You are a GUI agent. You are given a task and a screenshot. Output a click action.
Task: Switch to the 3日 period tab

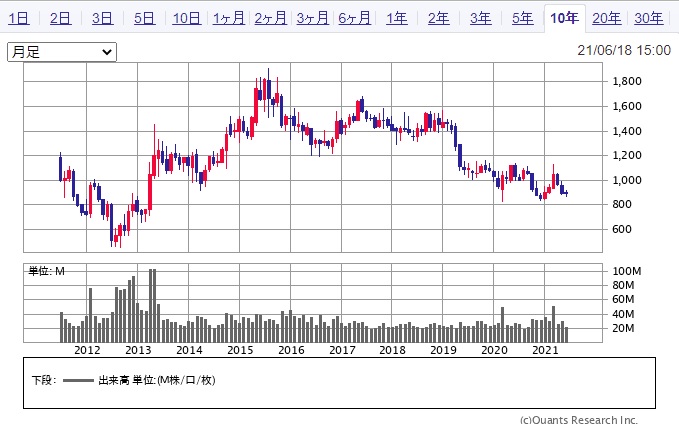click(x=103, y=18)
